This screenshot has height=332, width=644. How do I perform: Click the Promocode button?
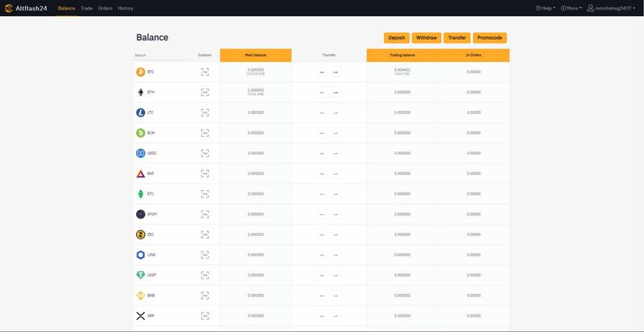(490, 38)
